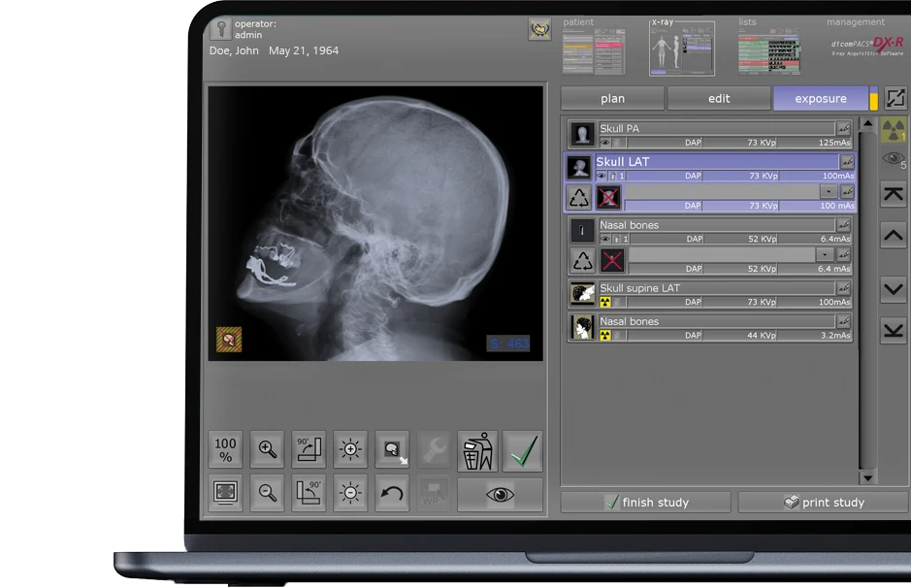Click the finish study button

[x=645, y=503]
